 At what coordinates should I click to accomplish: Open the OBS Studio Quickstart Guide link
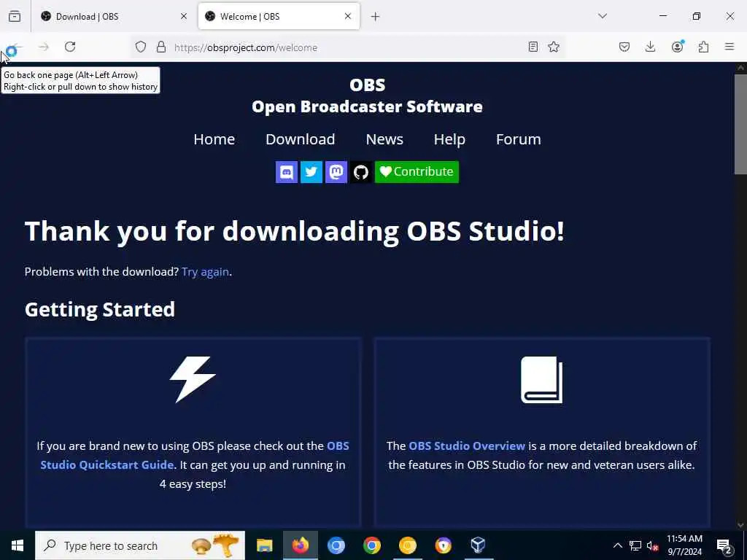[x=194, y=455]
